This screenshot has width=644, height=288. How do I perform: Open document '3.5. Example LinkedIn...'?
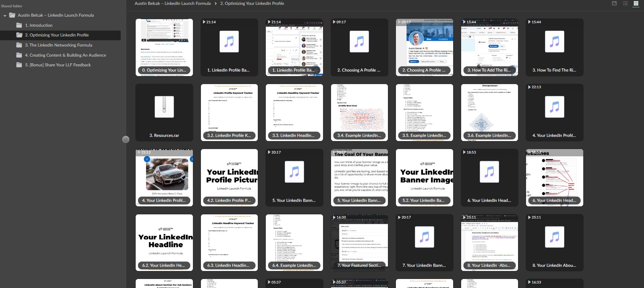424,113
